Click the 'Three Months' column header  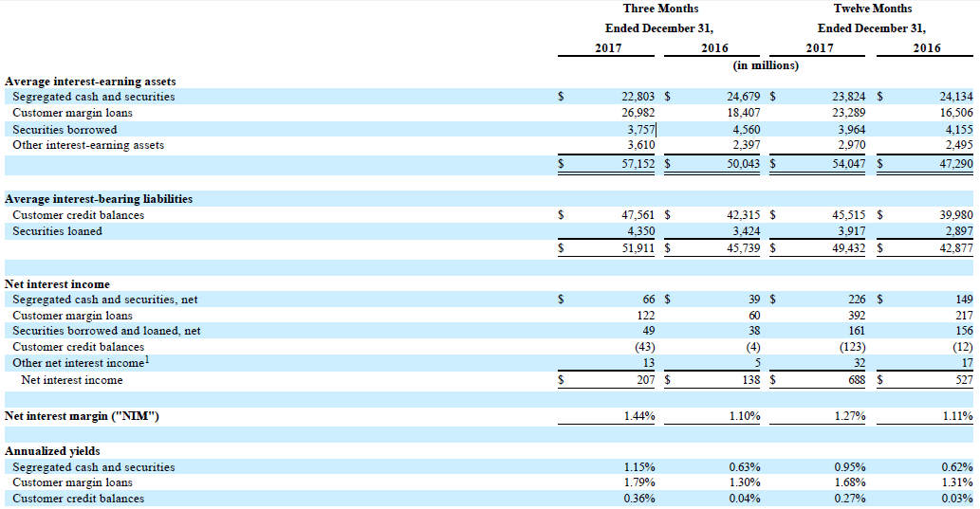click(660, 9)
